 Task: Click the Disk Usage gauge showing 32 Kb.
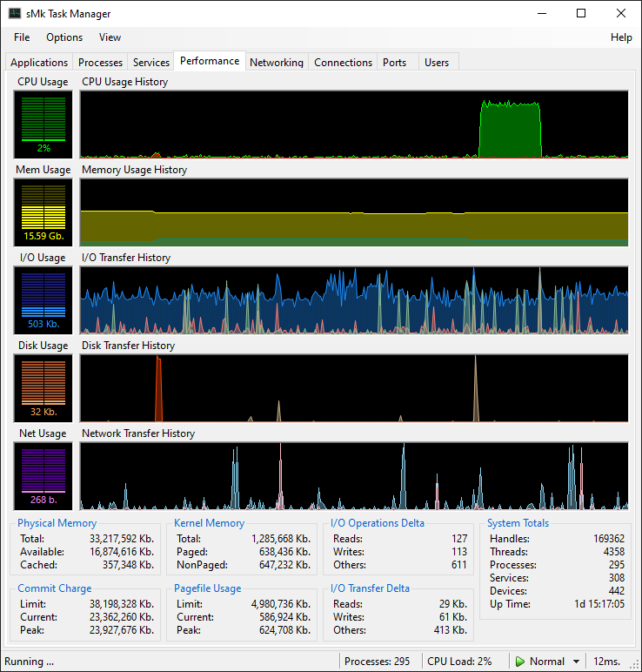pos(43,388)
